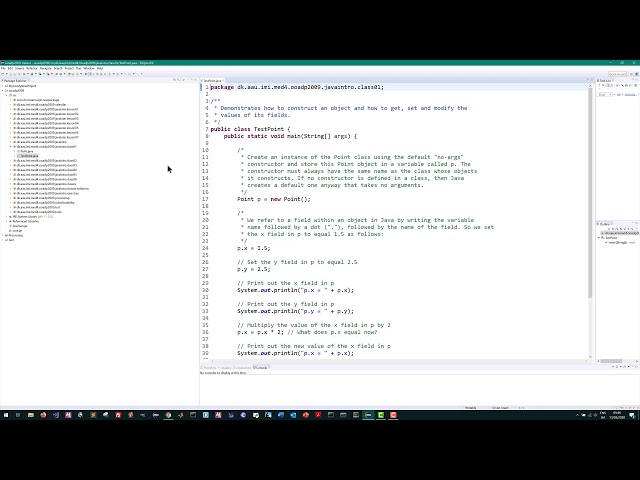Expand the Processing project node
640x480 pixels.
(x=2, y=236)
